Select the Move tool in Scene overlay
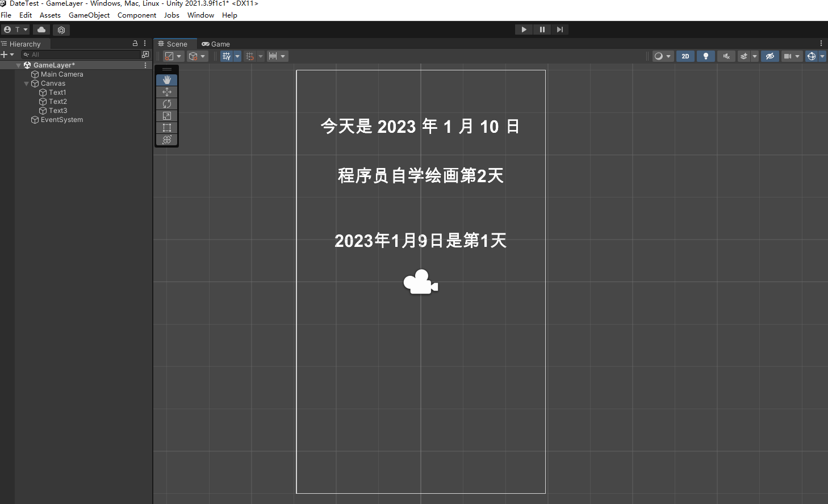828x504 pixels. 166,92
